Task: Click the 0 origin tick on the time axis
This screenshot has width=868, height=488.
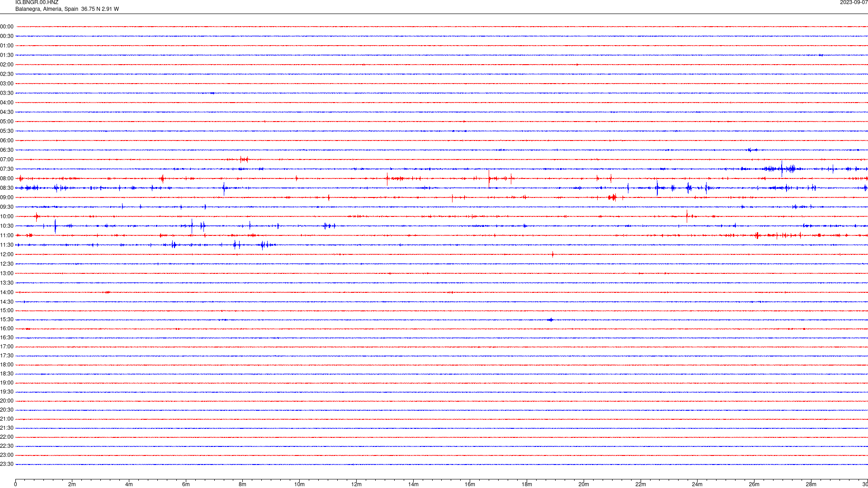Action: 15,484
